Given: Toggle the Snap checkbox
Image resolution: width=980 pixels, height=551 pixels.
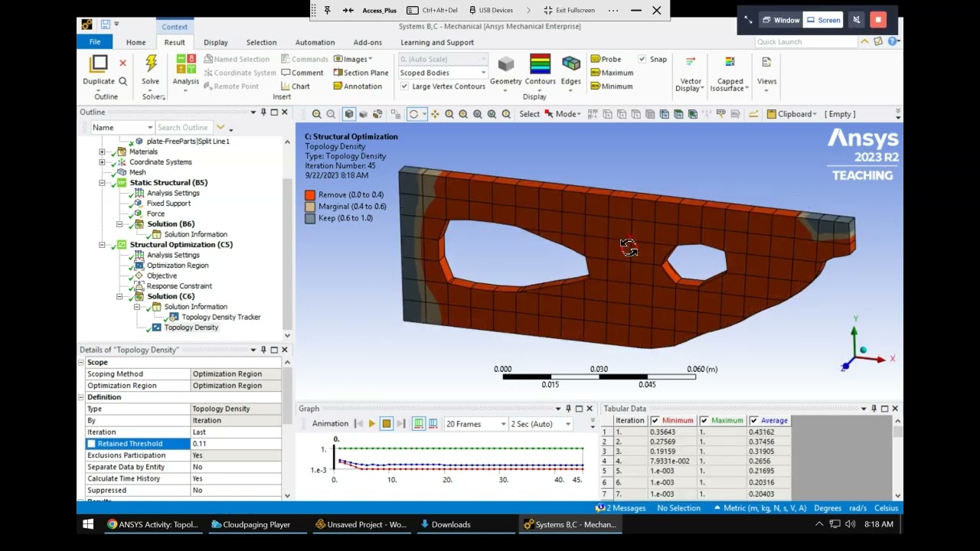Looking at the screenshot, I should tap(642, 59).
